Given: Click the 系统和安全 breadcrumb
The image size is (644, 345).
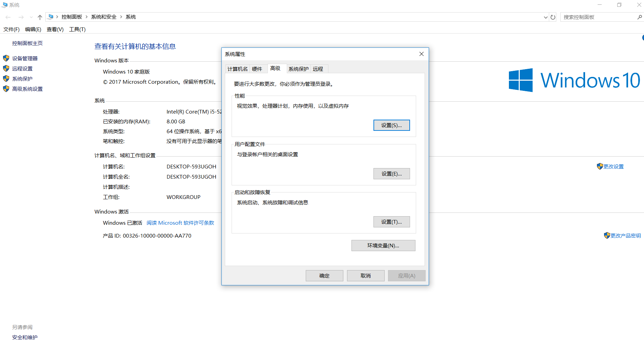Looking at the screenshot, I should pyautogui.click(x=104, y=17).
